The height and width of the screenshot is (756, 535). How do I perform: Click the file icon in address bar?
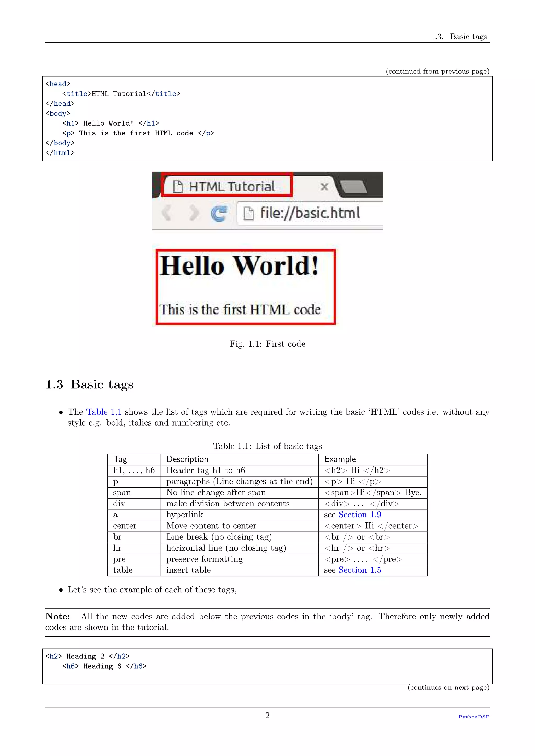click(248, 213)
